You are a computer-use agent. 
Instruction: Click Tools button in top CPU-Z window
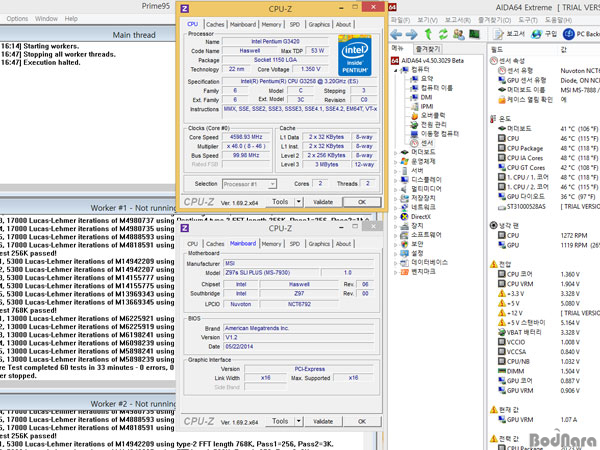point(280,202)
